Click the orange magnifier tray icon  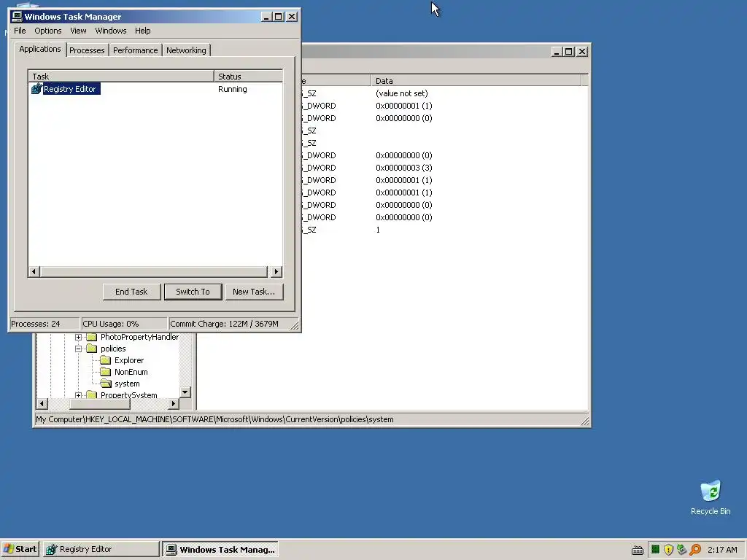[695, 550]
